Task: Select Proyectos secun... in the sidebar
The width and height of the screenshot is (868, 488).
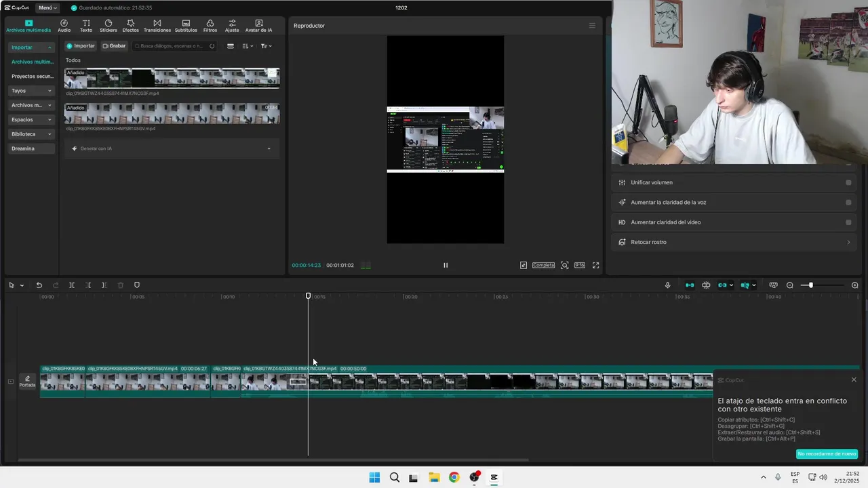Action: point(32,77)
